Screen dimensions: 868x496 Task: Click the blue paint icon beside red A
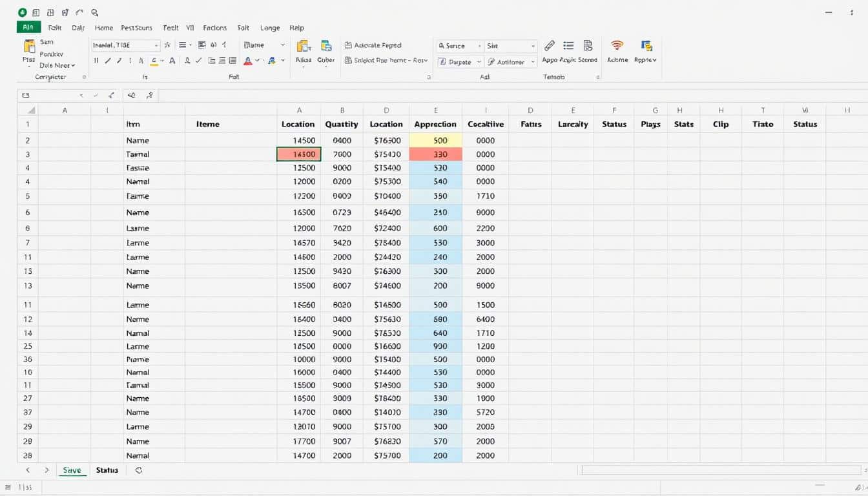pyautogui.click(x=271, y=61)
